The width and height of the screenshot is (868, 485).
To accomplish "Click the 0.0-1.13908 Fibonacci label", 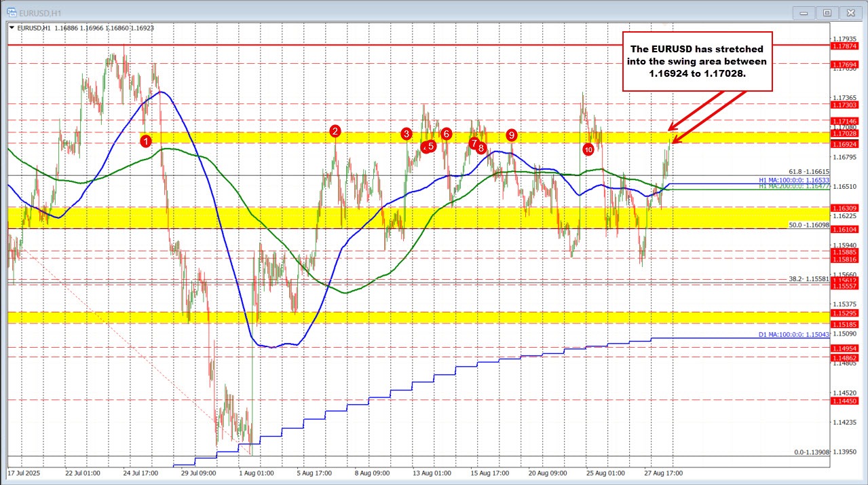I will (x=812, y=452).
